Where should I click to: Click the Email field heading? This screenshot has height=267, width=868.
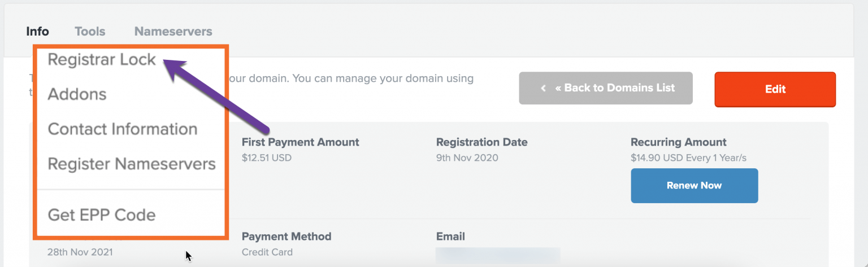450,237
